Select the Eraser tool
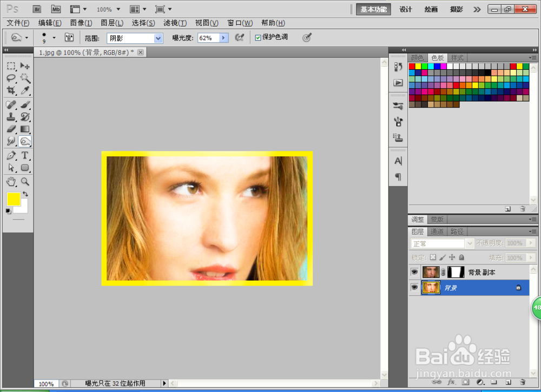Viewport: 541px width, 392px height. click(x=11, y=129)
